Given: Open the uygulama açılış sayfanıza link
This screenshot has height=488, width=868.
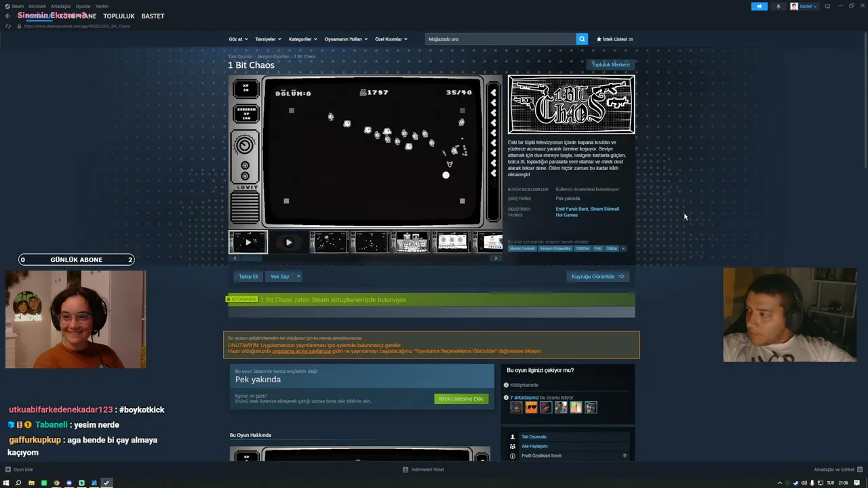Looking at the screenshot, I should coord(302,351).
